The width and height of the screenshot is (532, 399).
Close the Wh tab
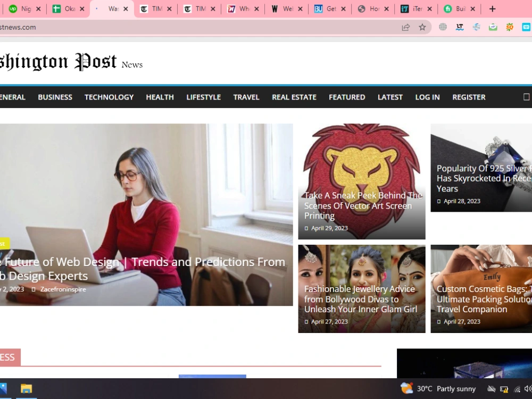click(x=256, y=9)
